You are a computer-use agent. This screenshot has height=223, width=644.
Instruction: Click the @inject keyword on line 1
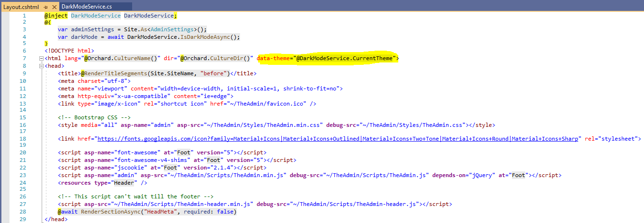click(x=56, y=16)
